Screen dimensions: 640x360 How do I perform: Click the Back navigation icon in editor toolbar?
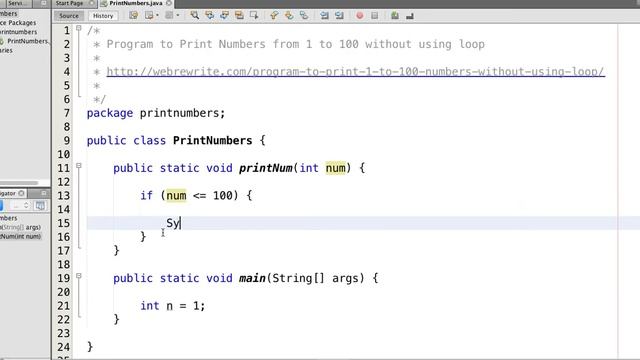coord(149,16)
